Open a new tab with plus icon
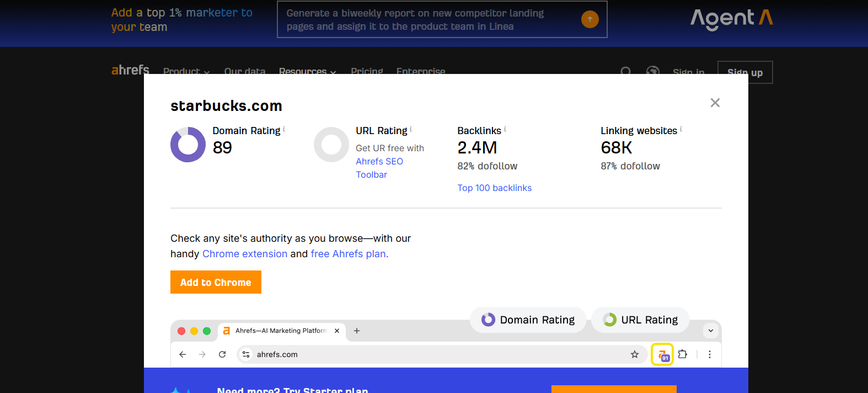The height and width of the screenshot is (393, 868). pyautogui.click(x=357, y=331)
